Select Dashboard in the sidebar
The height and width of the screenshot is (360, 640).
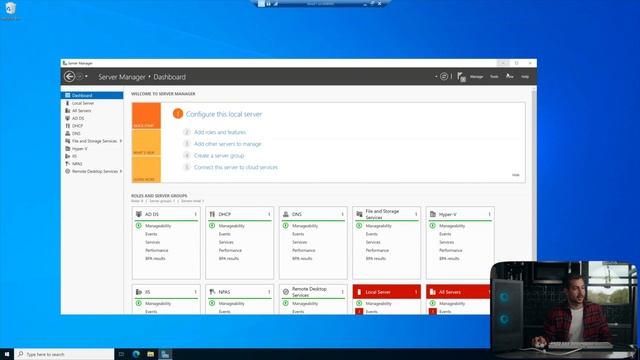[x=92, y=95]
